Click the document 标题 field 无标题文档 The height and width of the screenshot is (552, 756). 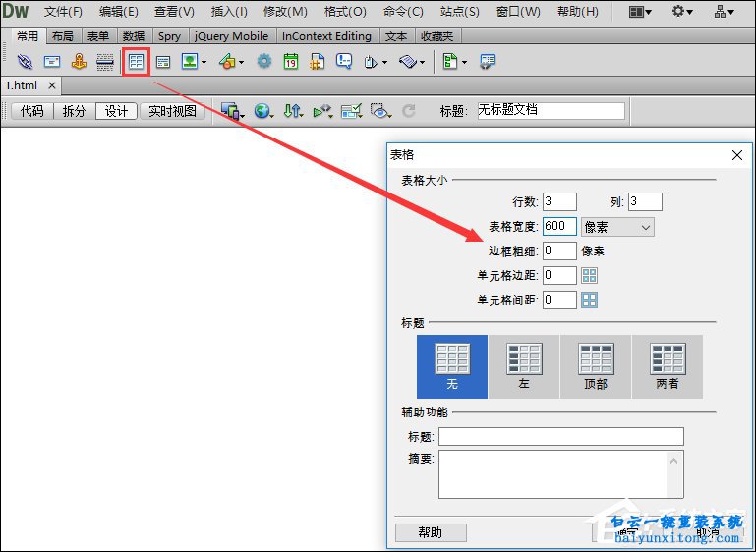552,110
